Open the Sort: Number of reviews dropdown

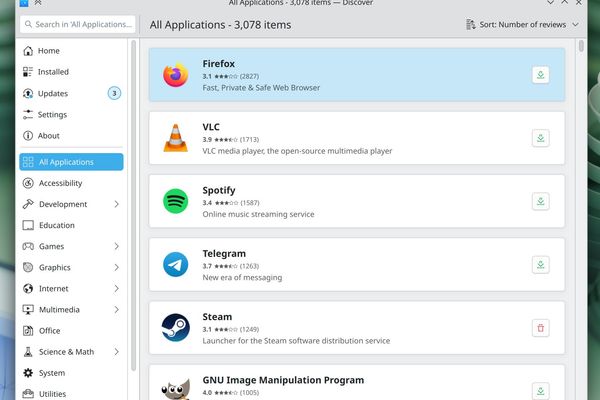point(522,24)
